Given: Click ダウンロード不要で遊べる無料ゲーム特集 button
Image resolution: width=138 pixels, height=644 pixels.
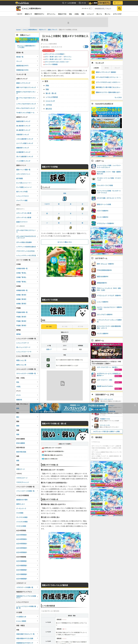Looking at the screenshot, I should coord(107,431).
